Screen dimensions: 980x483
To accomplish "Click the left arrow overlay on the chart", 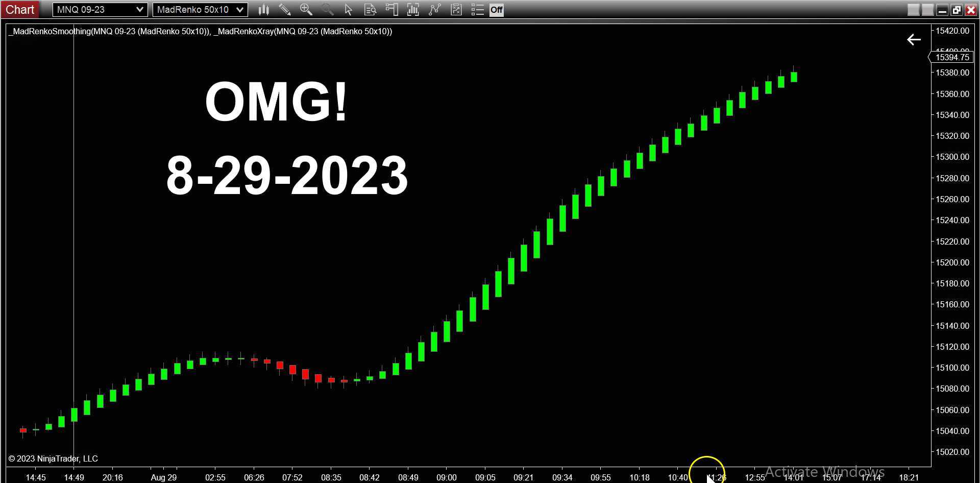I will pos(914,39).
